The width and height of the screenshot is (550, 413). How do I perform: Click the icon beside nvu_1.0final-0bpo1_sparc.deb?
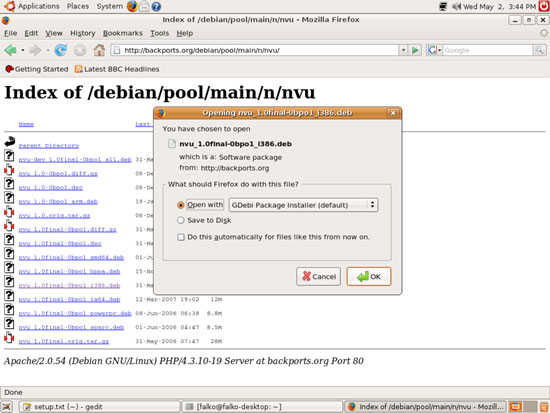pyautogui.click(x=9, y=324)
